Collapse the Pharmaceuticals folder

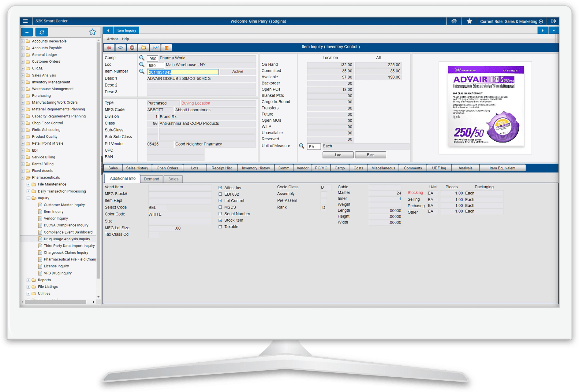(x=23, y=177)
